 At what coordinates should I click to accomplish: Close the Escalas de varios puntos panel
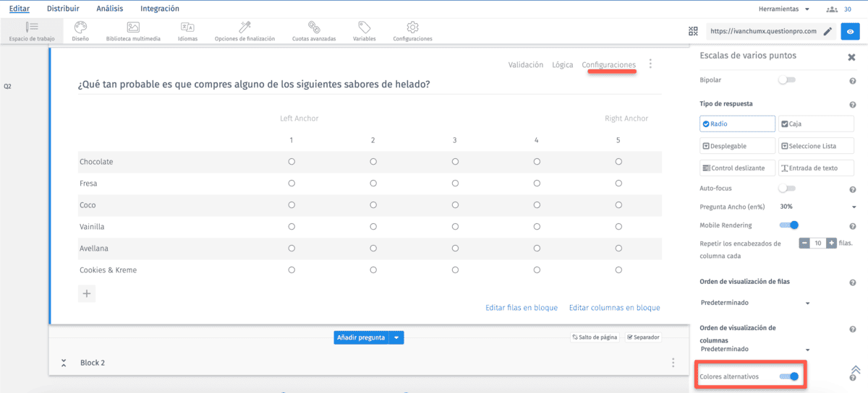tap(851, 57)
